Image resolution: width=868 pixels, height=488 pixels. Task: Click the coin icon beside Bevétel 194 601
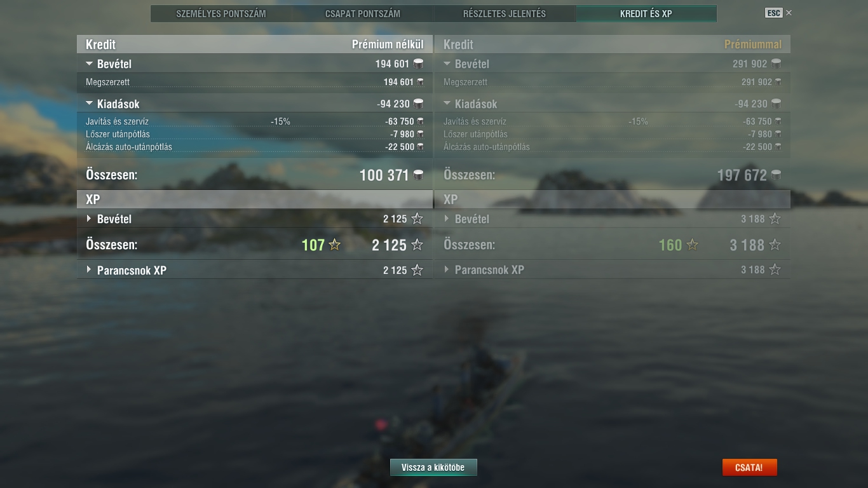point(418,64)
